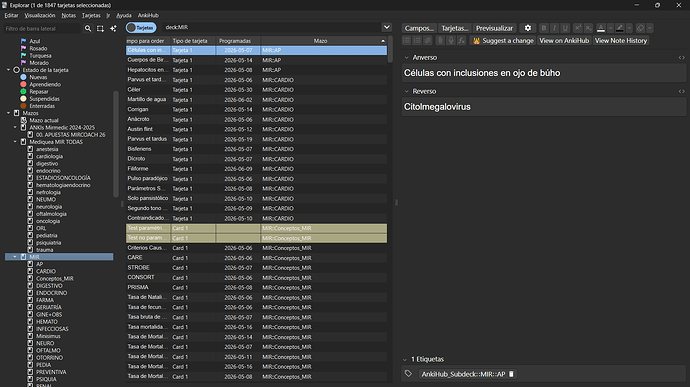Image resolution: width=690 pixels, height=387 pixels.
Task: Open editor options gear icon
Action: (528, 28)
